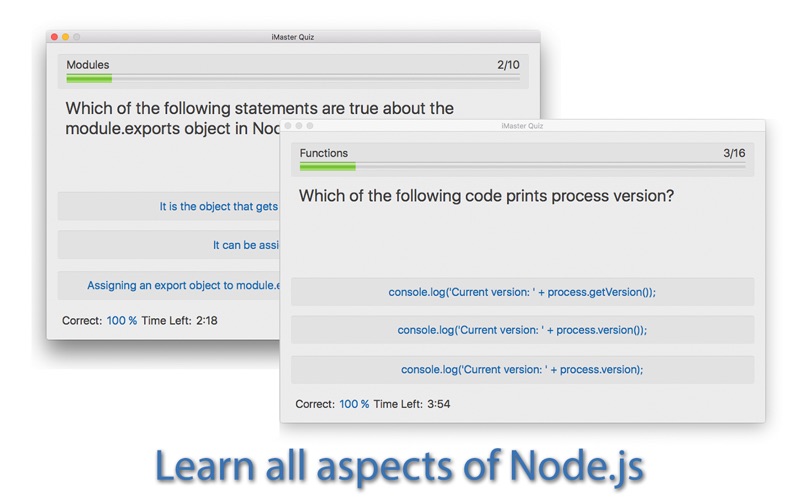Image resolution: width=800 pixels, height=500 pixels.
Task: Click the 'Functions' category label
Action: [x=323, y=153]
